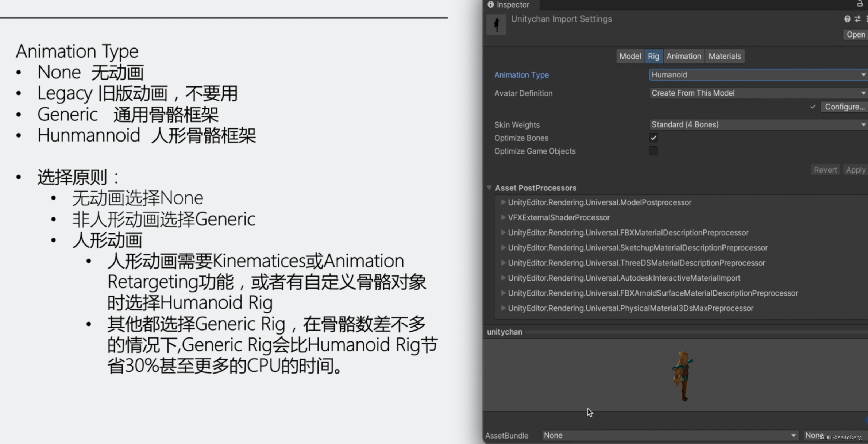Click the preset sliders icon

coord(857,19)
